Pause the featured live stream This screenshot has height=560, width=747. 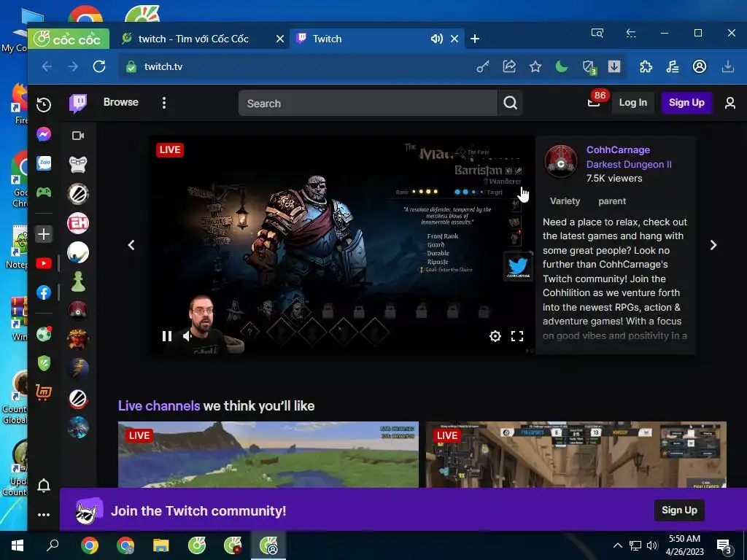tap(167, 336)
